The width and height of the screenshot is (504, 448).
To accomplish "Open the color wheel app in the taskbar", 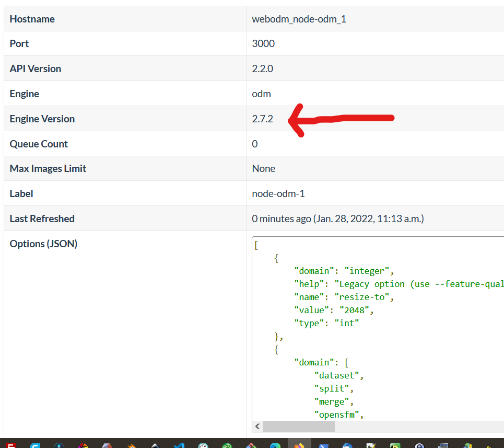I will tap(83, 444).
